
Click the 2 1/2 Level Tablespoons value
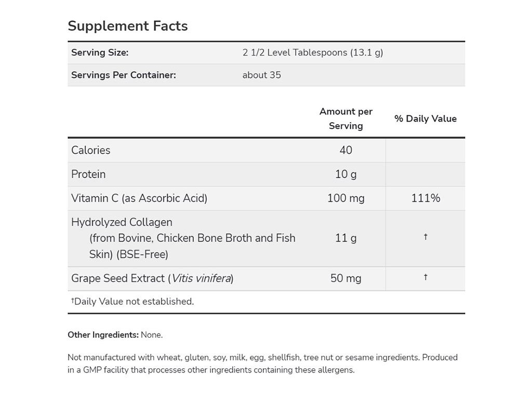click(x=312, y=52)
